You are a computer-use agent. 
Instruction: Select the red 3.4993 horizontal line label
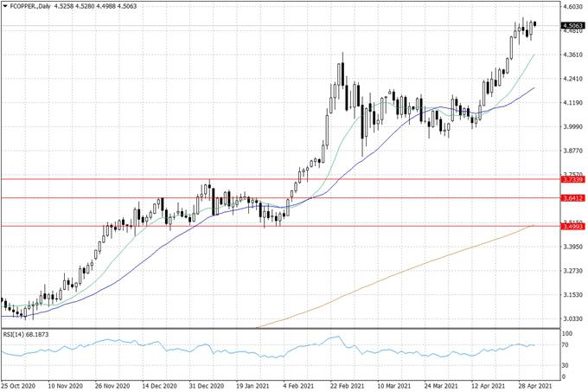tap(573, 227)
